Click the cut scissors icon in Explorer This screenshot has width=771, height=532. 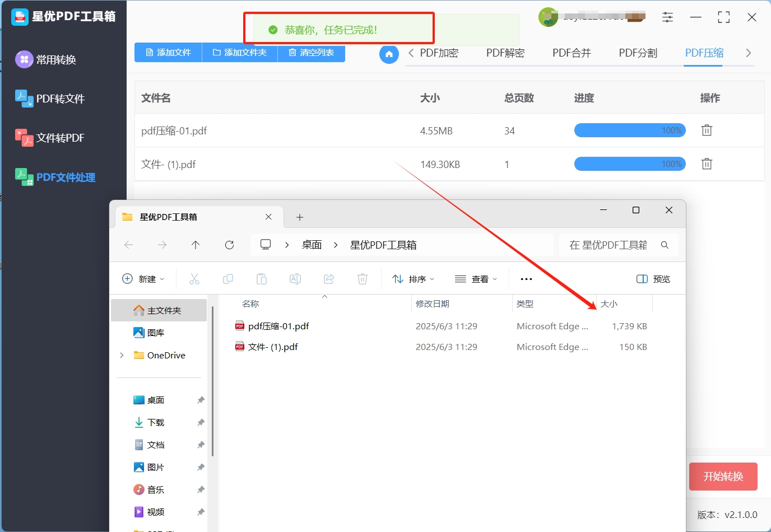[194, 279]
